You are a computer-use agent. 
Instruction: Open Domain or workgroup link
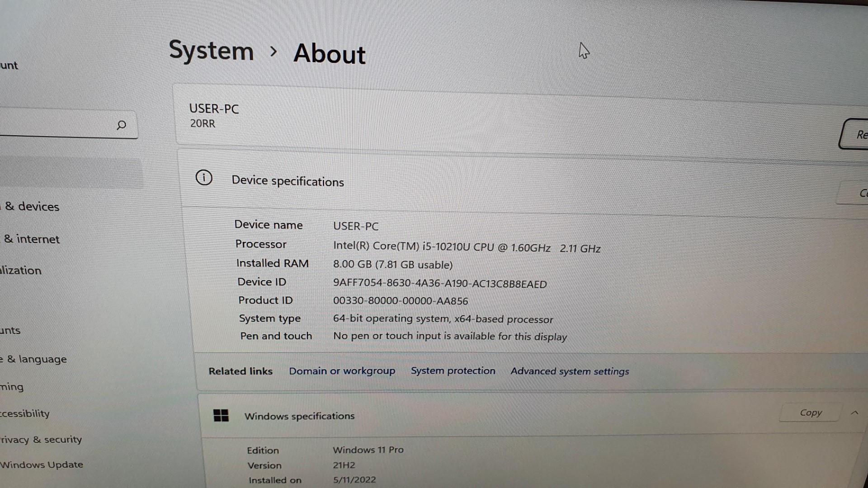coord(342,371)
